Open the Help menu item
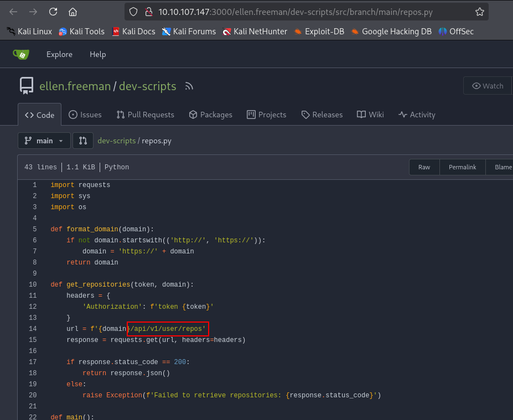Image resolution: width=513 pixels, height=420 pixels. point(98,54)
